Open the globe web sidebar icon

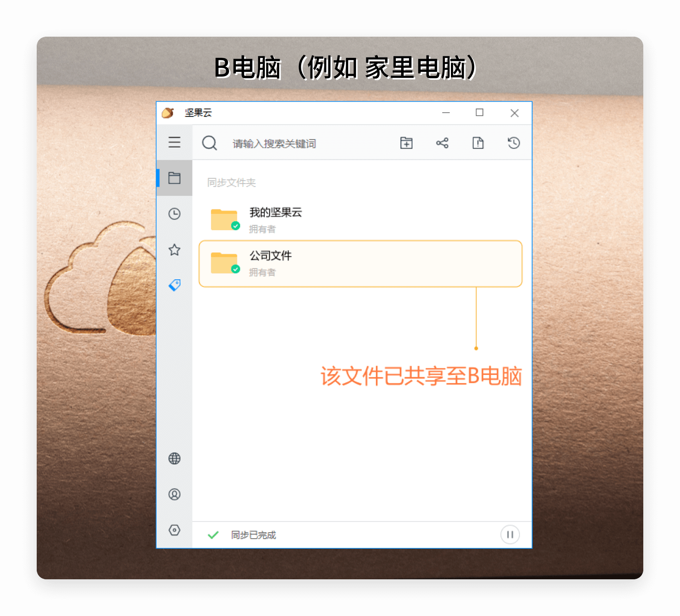click(174, 458)
